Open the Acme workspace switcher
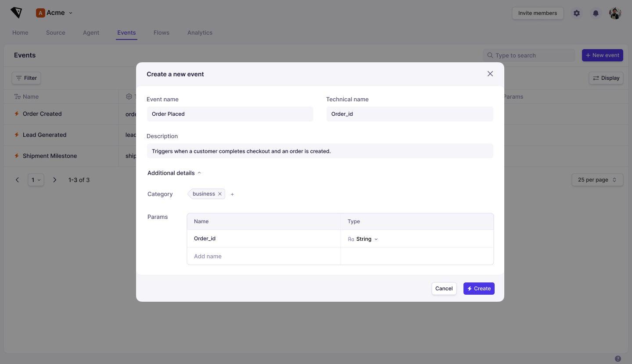The height and width of the screenshot is (364, 632). (x=54, y=13)
